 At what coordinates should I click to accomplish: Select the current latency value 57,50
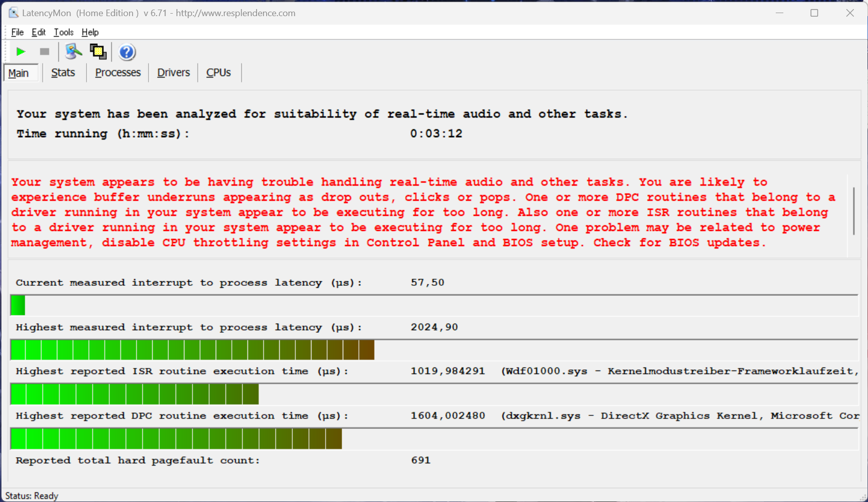[x=427, y=282]
